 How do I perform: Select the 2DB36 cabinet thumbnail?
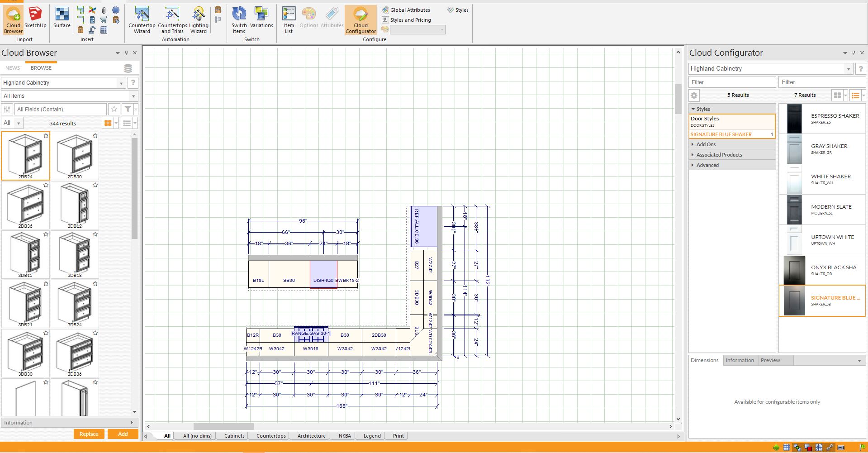coord(25,205)
